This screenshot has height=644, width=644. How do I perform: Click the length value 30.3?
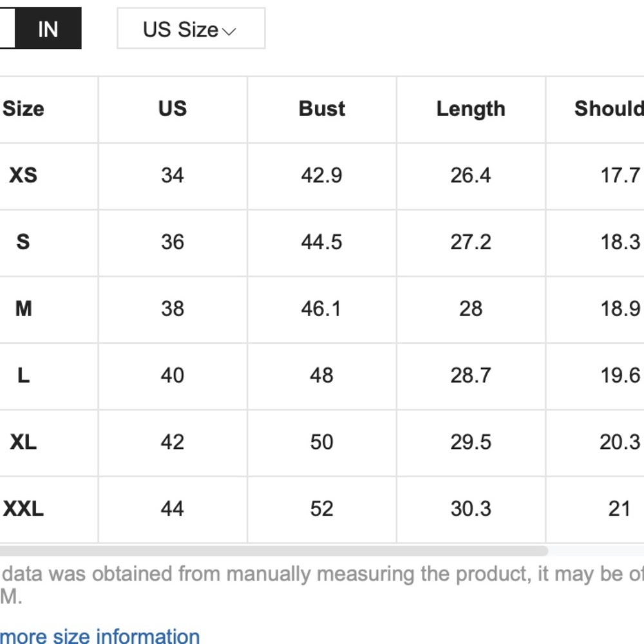[x=471, y=509]
